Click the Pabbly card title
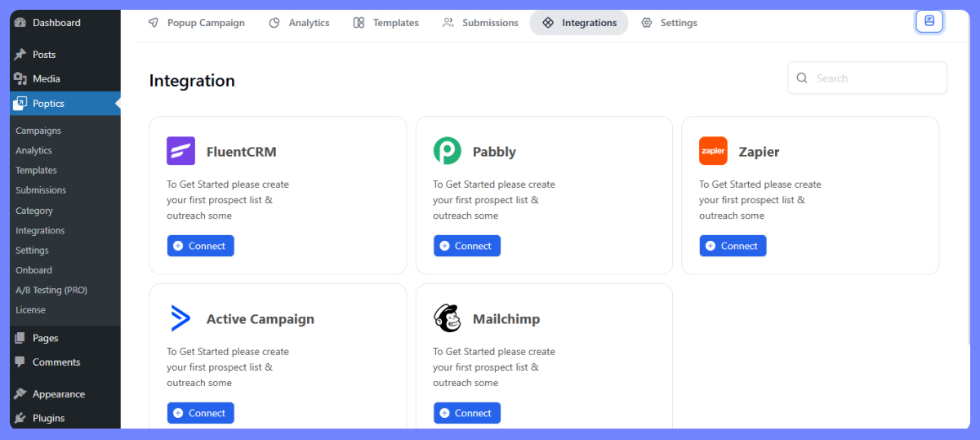The height and width of the screenshot is (440, 980). coord(494,152)
